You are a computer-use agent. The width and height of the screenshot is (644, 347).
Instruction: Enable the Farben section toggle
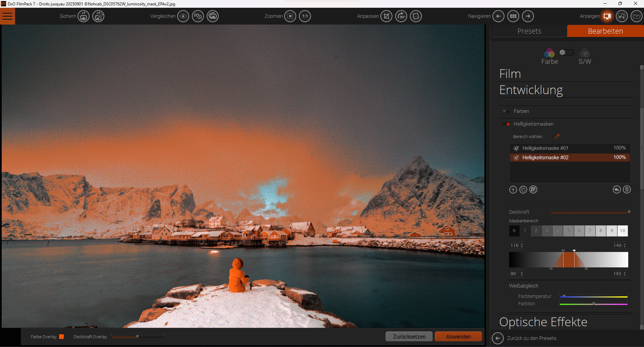click(x=506, y=111)
